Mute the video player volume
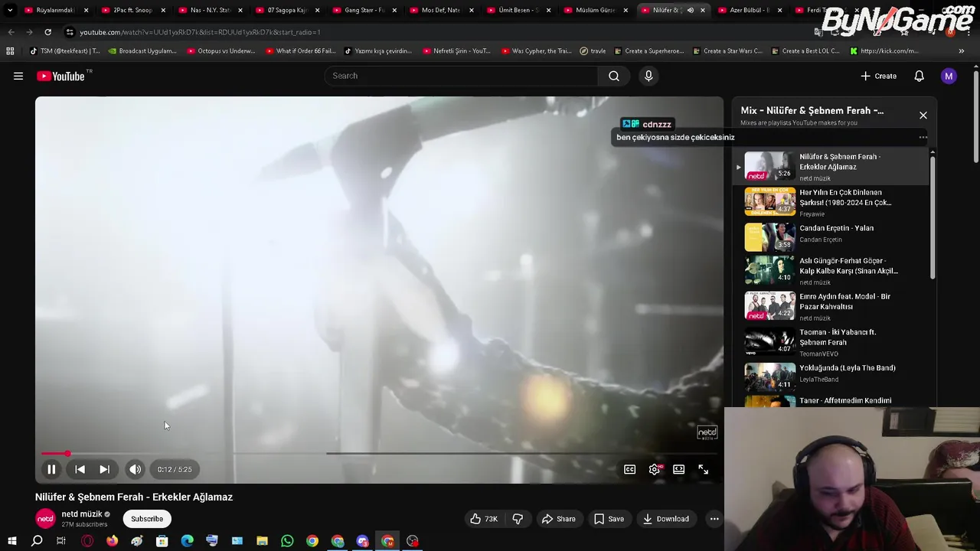980x551 pixels. point(135,469)
